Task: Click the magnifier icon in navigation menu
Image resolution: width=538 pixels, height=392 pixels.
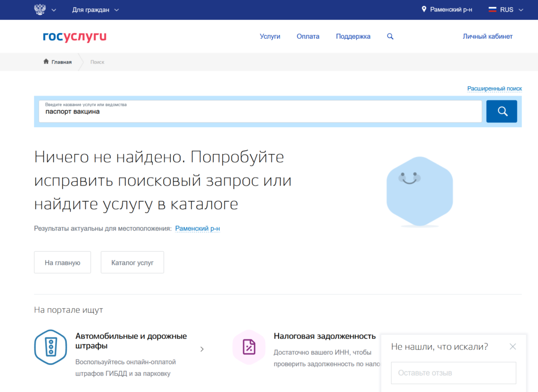Action: [x=390, y=37]
